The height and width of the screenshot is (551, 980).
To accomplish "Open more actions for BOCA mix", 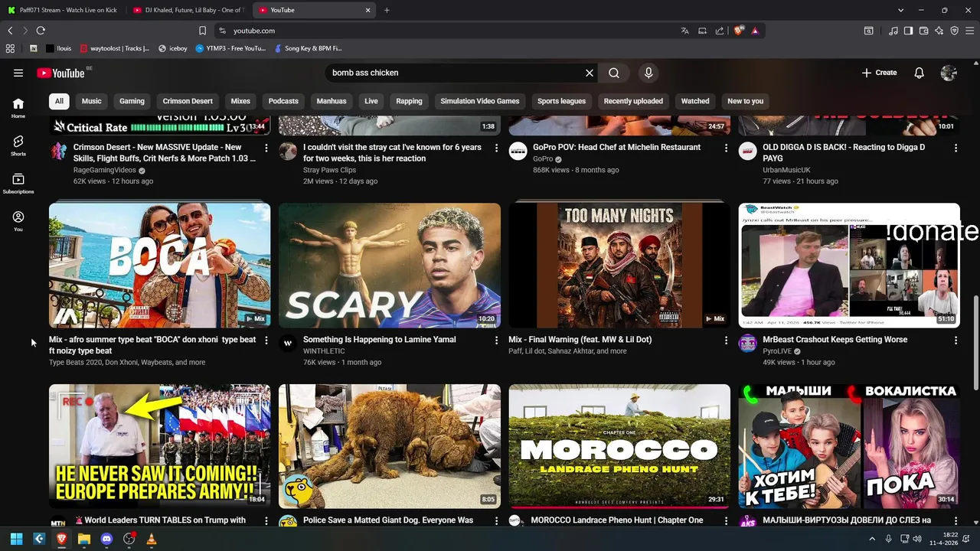I will pos(266,340).
